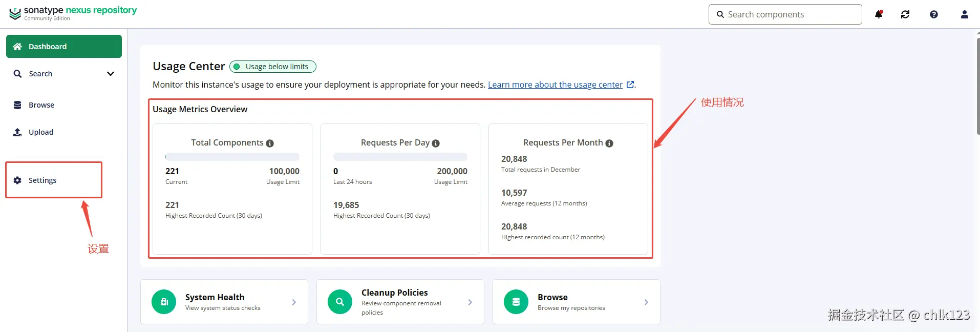This screenshot has height=332, width=980.
Task: Click the Browse card chevron arrow
Action: (x=646, y=302)
